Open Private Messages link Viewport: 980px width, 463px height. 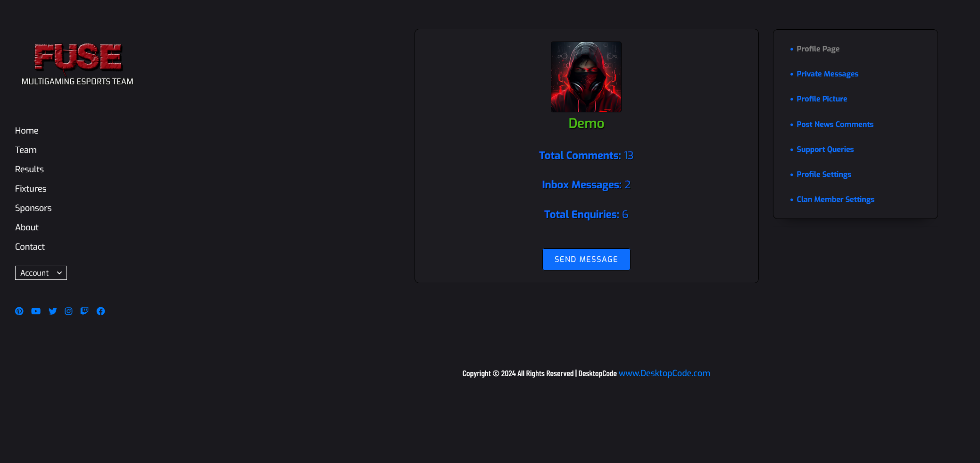pyautogui.click(x=827, y=74)
